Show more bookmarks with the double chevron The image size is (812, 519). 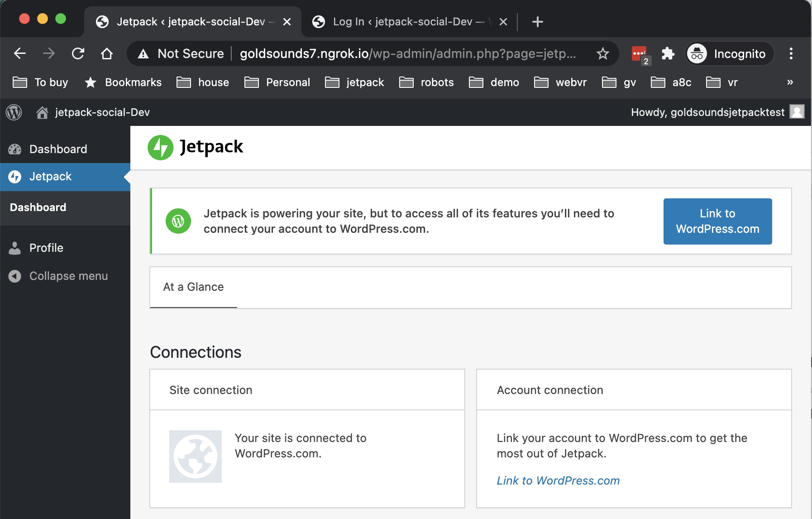point(790,82)
